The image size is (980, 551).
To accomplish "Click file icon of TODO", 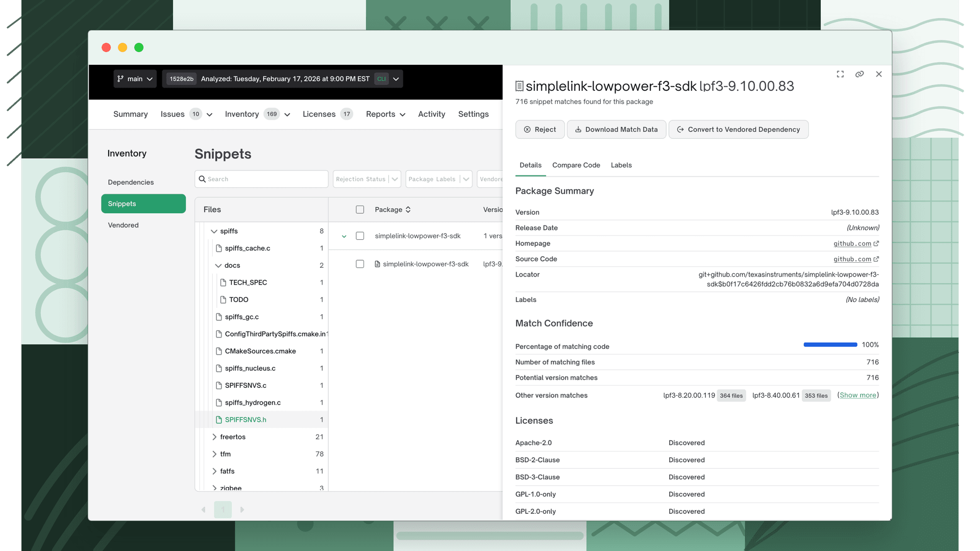I will click(x=223, y=300).
